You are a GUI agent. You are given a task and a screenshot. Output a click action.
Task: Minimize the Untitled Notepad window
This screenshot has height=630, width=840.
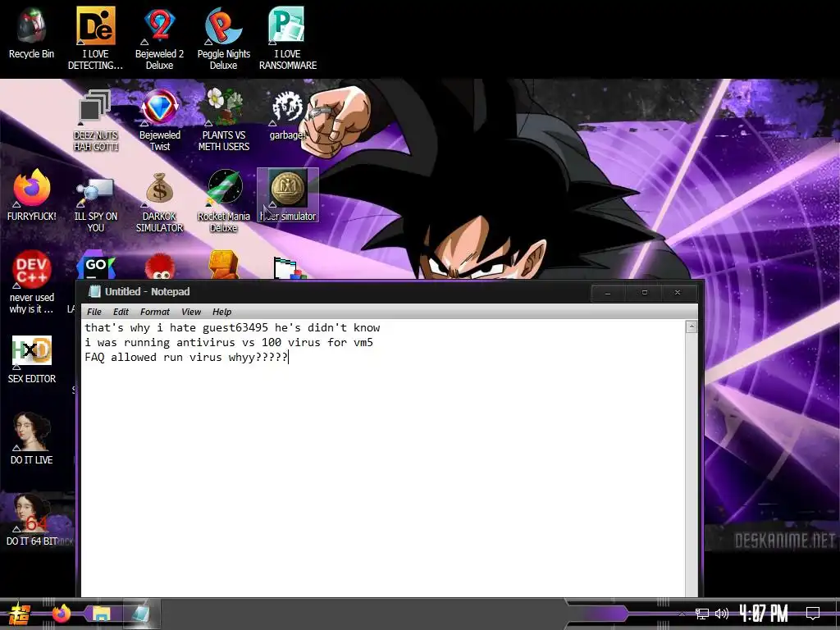pyautogui.click(x=608, y=293)
